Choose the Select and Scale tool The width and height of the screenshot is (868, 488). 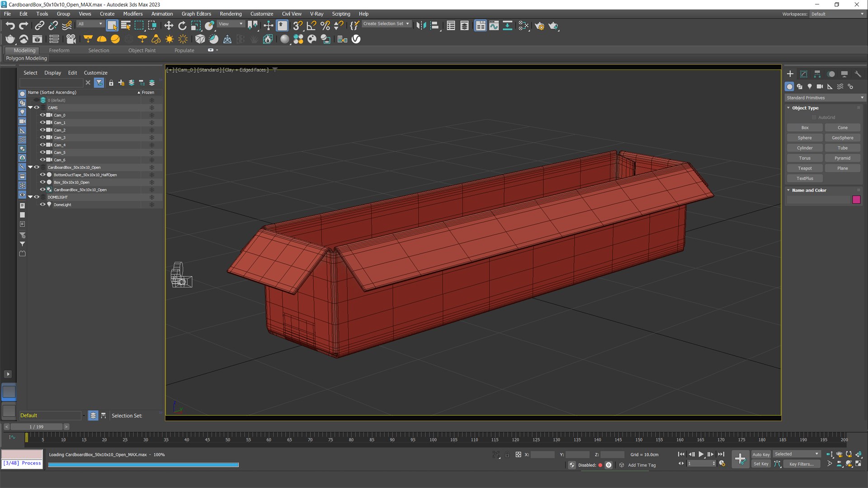tap(196, 26)
